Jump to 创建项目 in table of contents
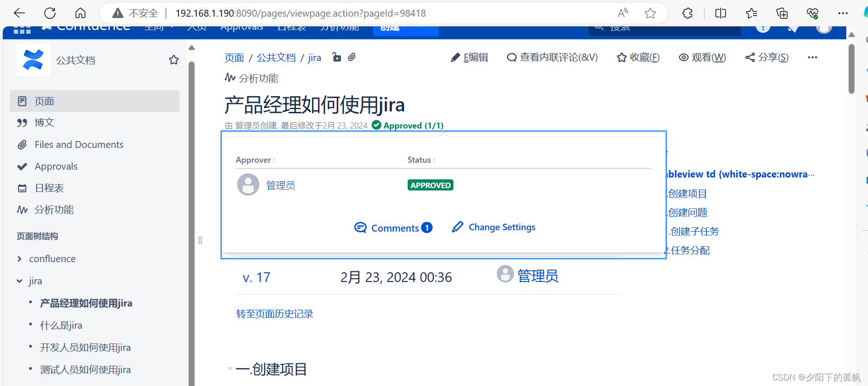This screenshot has width=868, height=386. point(688,194)
